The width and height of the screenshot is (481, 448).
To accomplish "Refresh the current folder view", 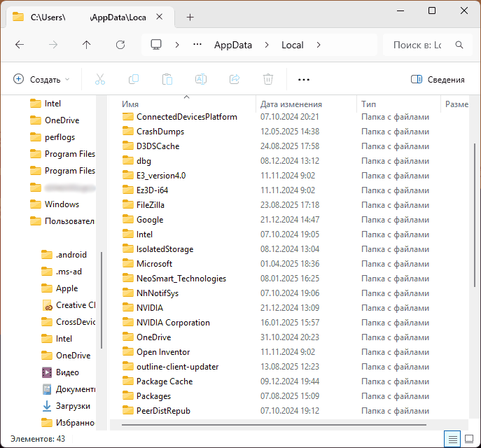I will [120, 45].
